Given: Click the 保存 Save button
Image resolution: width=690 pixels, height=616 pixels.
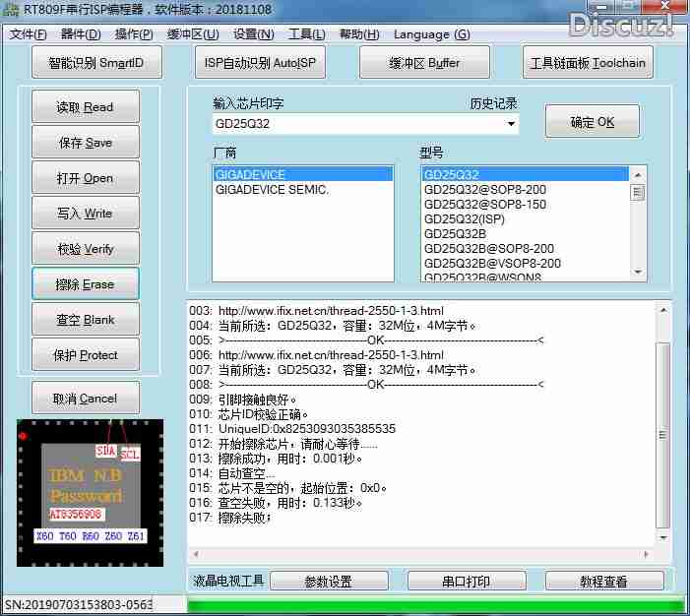Looking at the screenshot, I should (x=86, y=143).
